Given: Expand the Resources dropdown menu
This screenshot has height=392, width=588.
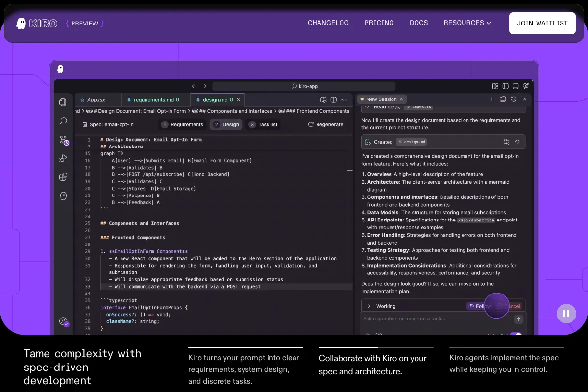Looking at the screenshot, I should [x=467, y=23].
